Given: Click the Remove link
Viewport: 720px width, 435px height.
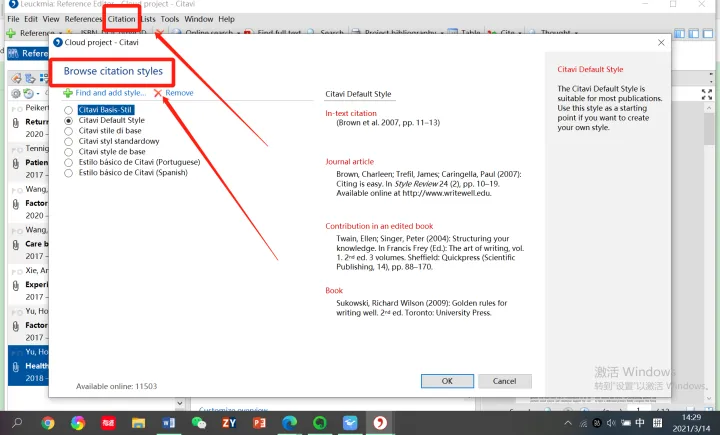Looking at the screenshot, I should (x=179, y=93).
